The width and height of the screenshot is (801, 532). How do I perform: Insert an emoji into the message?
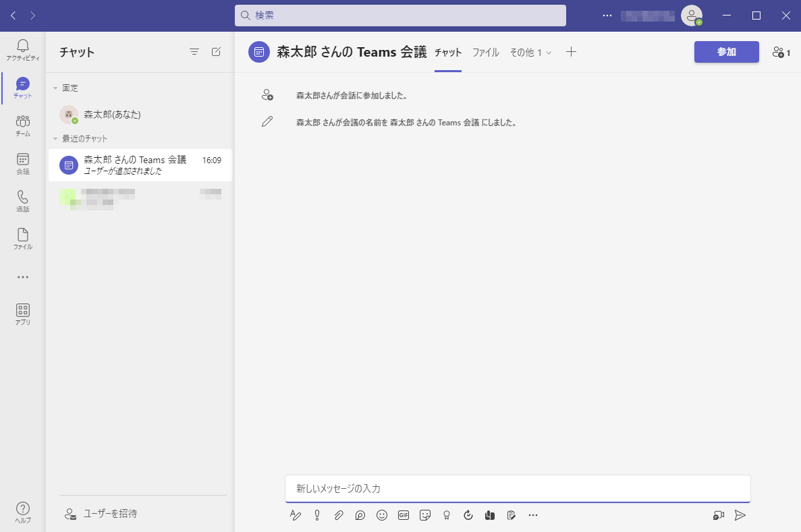tap(382, 514)
